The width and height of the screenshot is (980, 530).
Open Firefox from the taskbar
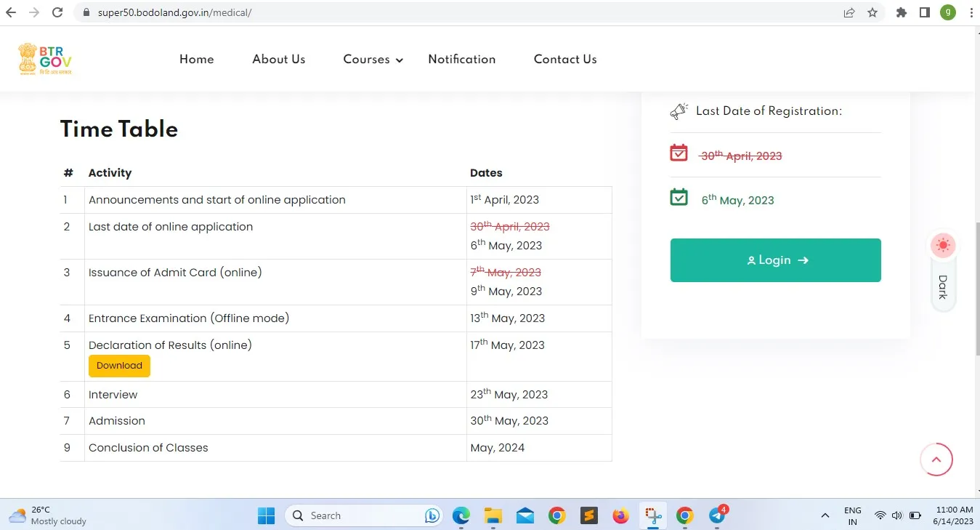621,515
